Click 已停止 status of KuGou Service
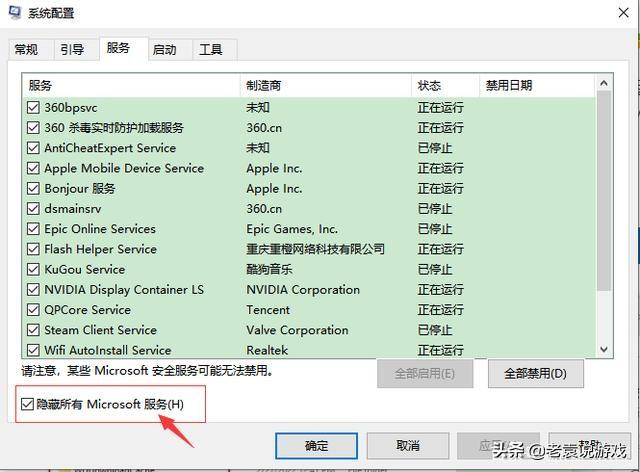Screen dimensions: 640x472 coord(435,269)
